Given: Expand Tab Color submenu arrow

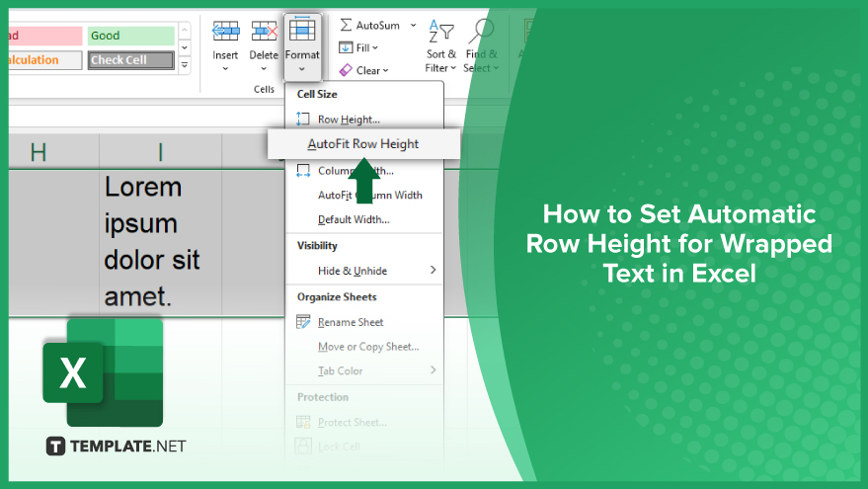Looking at the screenshot, I should click(433, 369).
